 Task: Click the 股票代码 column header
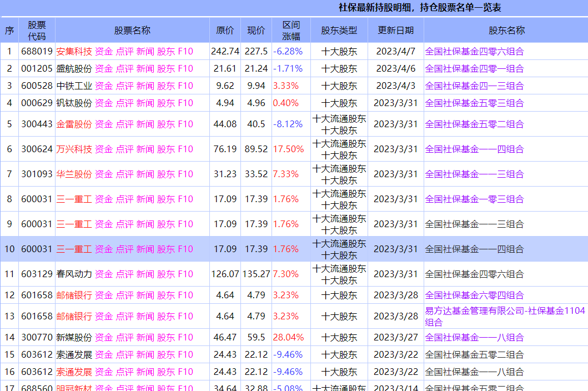coord(37,31)
